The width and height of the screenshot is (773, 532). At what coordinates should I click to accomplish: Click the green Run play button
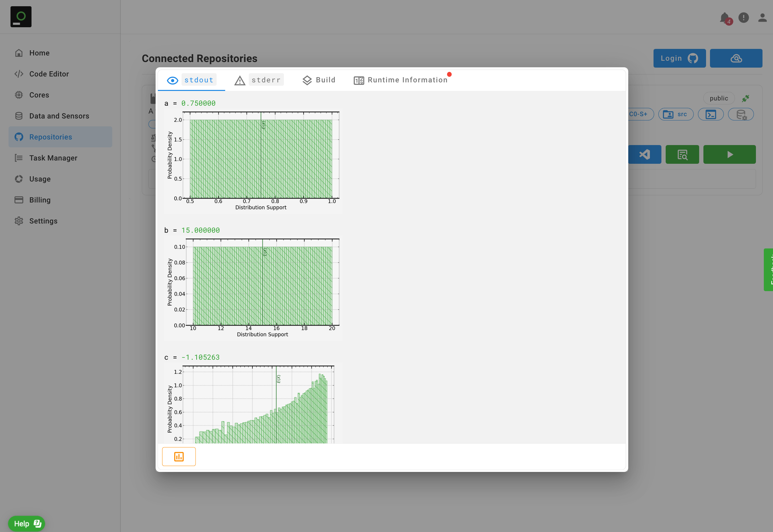729,154
